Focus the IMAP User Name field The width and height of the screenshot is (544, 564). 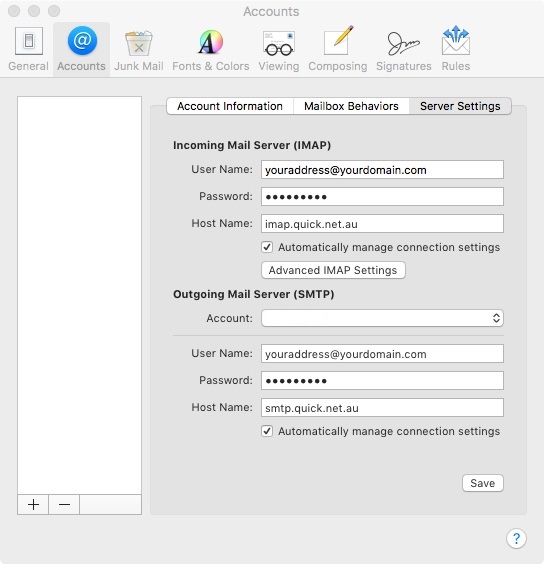(382, 169)
